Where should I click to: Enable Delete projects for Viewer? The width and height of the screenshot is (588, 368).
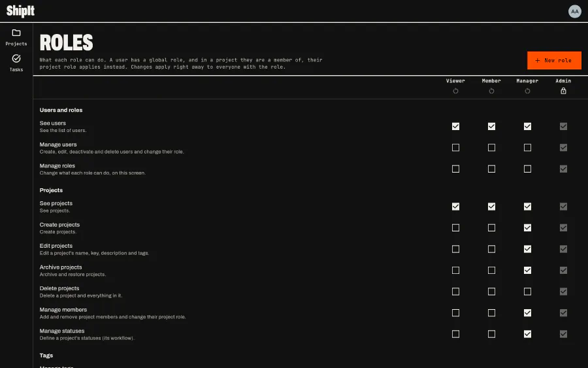point(455,292)
